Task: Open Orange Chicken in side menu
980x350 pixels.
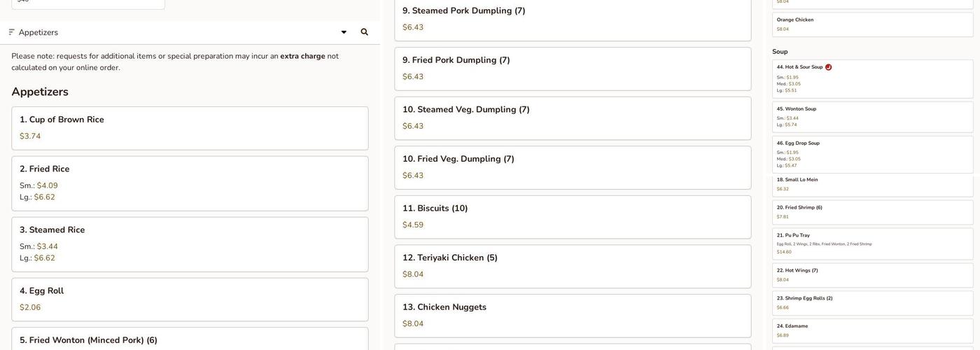Action: (872, 24)
